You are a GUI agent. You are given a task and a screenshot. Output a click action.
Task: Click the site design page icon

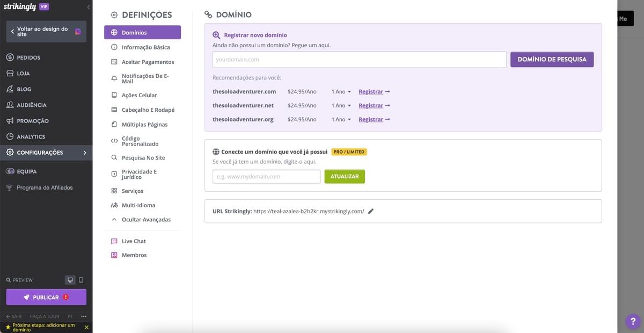[78, 32]
